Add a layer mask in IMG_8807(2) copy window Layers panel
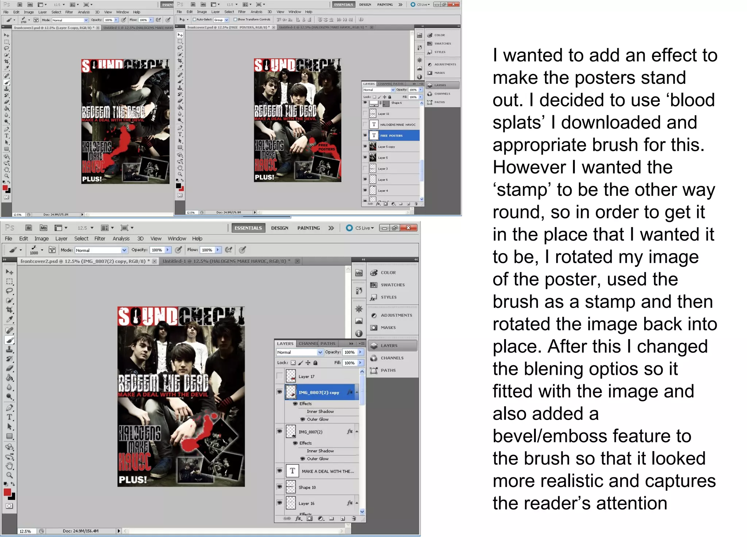Screen dimensions: 747x560 309,518
